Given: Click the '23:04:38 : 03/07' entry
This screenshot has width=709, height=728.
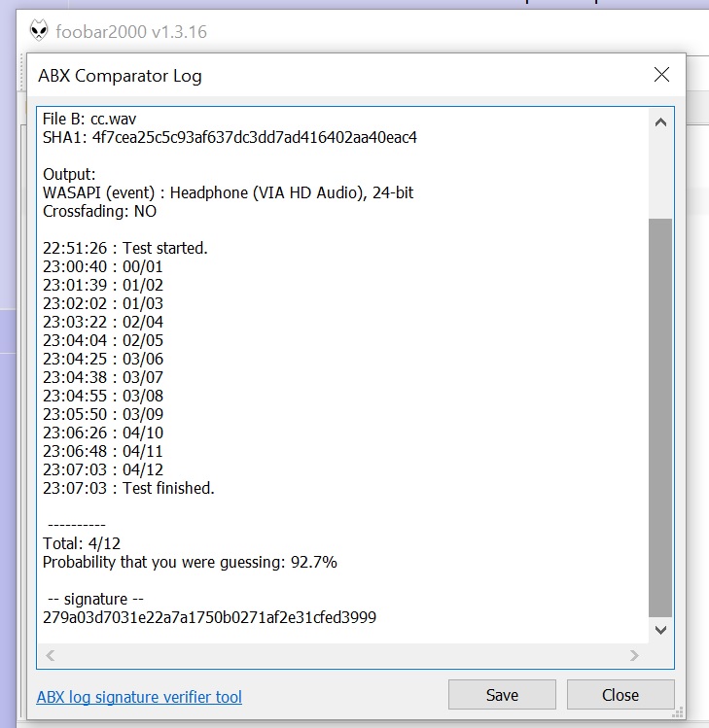Looking at the screenshot, I should (103, 377).
